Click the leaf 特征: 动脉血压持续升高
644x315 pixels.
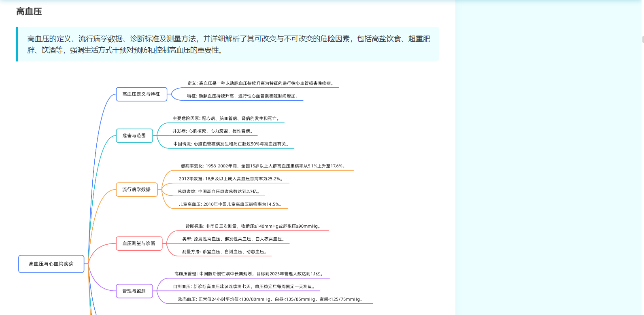[243, 96]
